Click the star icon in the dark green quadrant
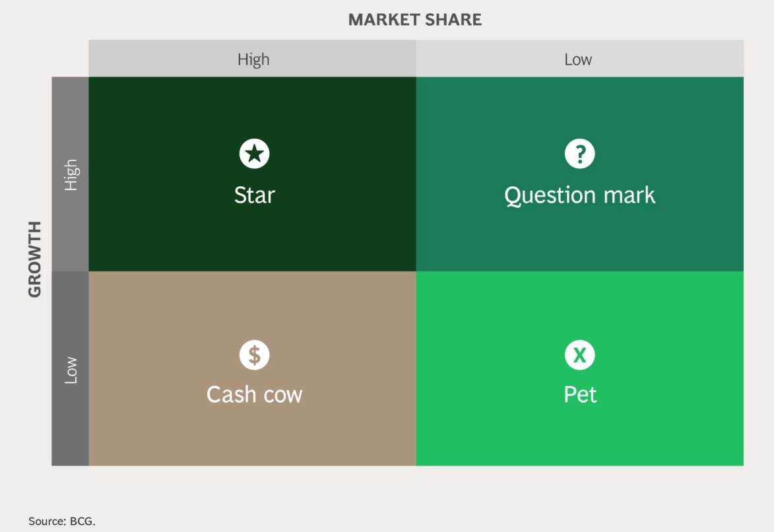Image resolution: width=774 pixels, height=532 pixels. 254,154
